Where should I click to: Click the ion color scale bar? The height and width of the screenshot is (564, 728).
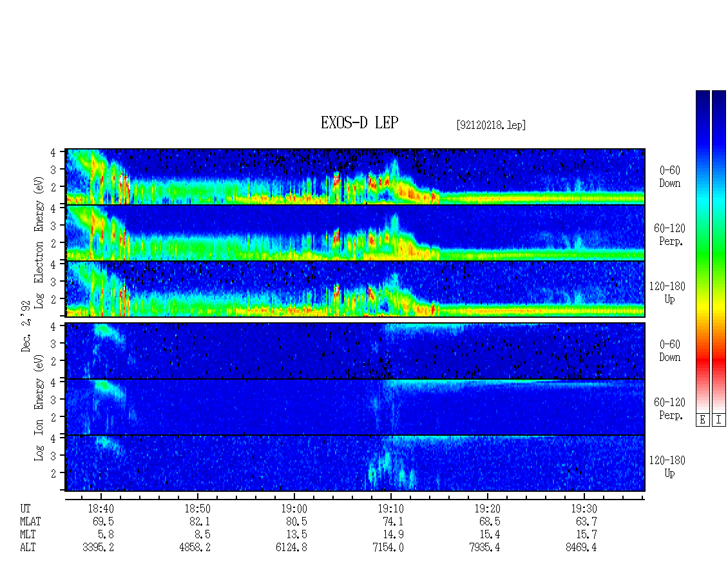(719, 251)
